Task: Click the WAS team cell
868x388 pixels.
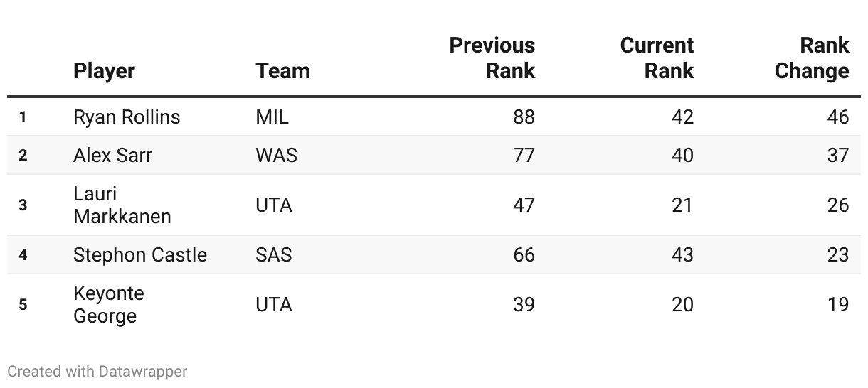Action: click(276, 156)
